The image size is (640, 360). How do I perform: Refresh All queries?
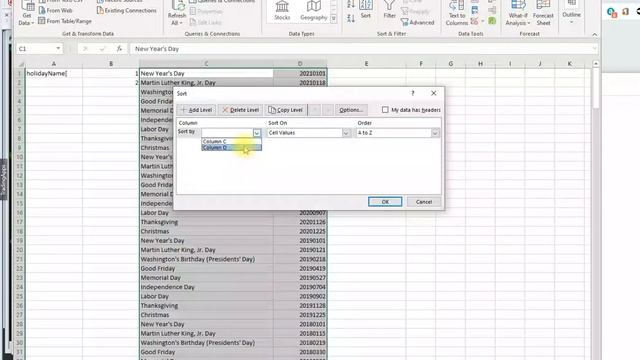tap(177, 14)
